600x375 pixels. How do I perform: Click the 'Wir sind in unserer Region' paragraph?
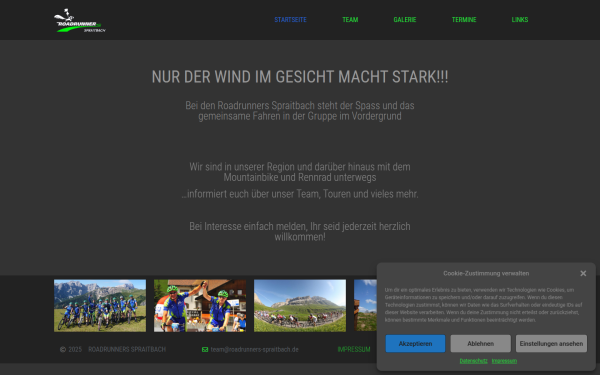300,172
